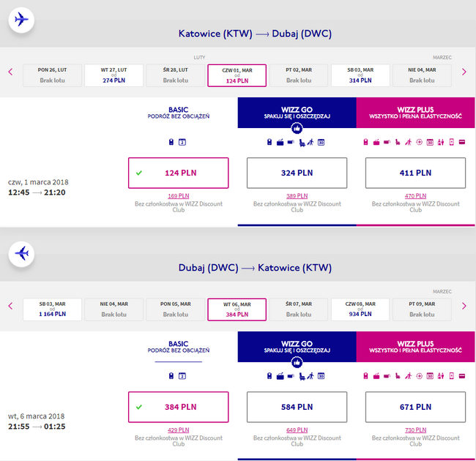The width and height of the screenshot is (476, 461).
Task: Show earlier outbound dates with left arrow
Action: [x=11, y=72]
